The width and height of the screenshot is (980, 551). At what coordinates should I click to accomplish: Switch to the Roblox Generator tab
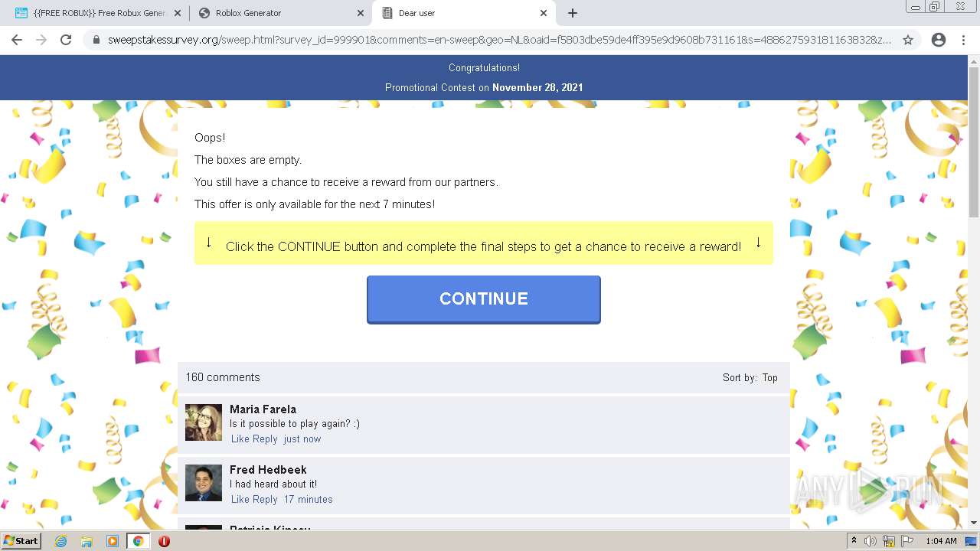(280, 13)
